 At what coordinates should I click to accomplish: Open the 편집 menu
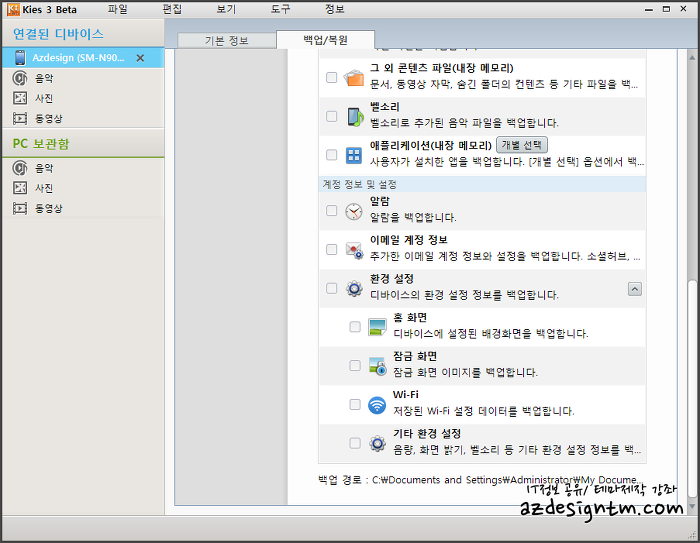click(x=172, y=9)
